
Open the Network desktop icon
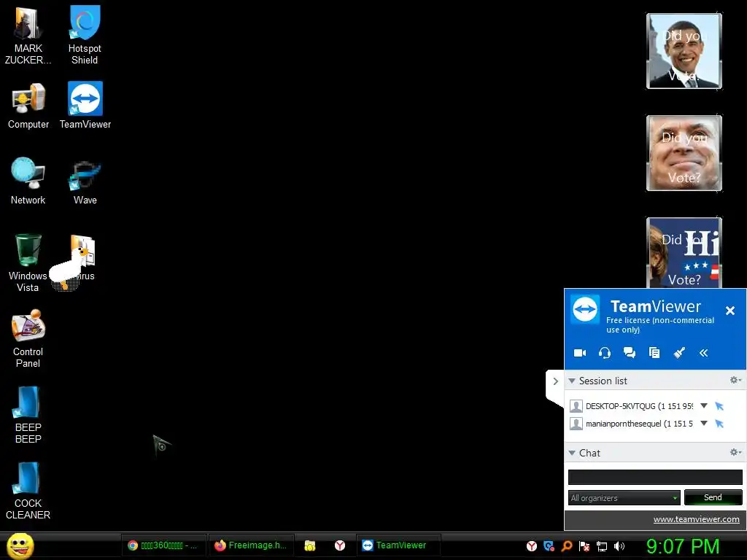pos(28,181)
